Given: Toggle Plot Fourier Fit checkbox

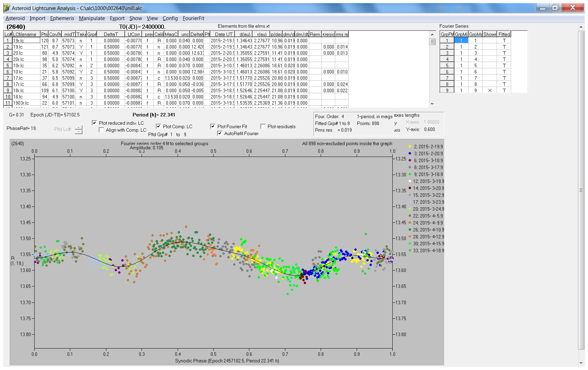Looking at the screenshot, I should coord(213,126).
